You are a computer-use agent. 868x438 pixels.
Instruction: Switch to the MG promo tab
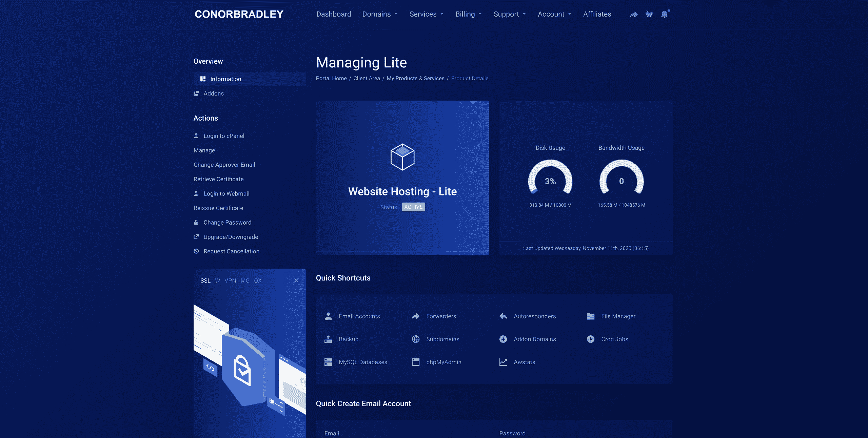click(245, 280)
